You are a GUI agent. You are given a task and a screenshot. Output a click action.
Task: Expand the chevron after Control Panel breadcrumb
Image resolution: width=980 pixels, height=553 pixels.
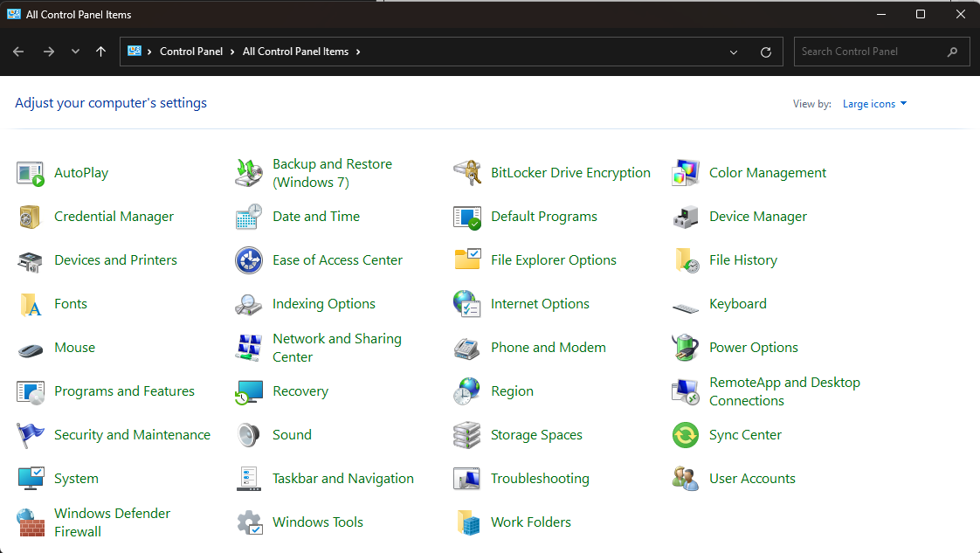(x=232, y=52)
